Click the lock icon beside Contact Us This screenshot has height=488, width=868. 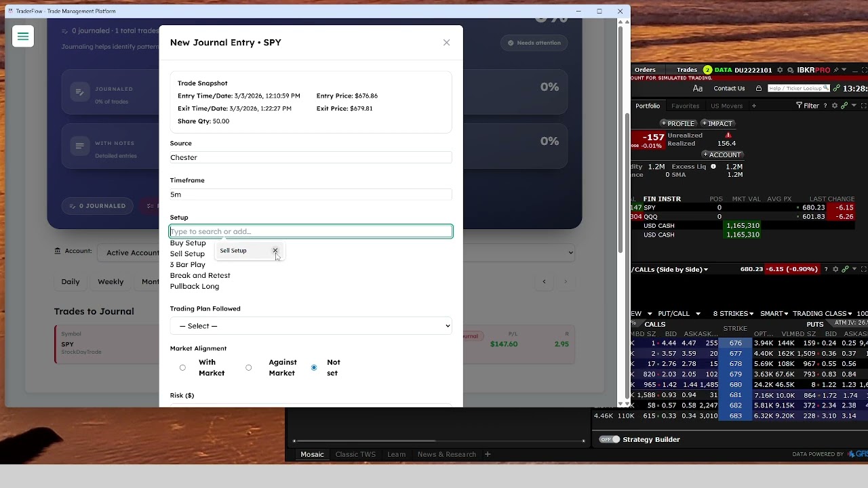tap(759, 88)
